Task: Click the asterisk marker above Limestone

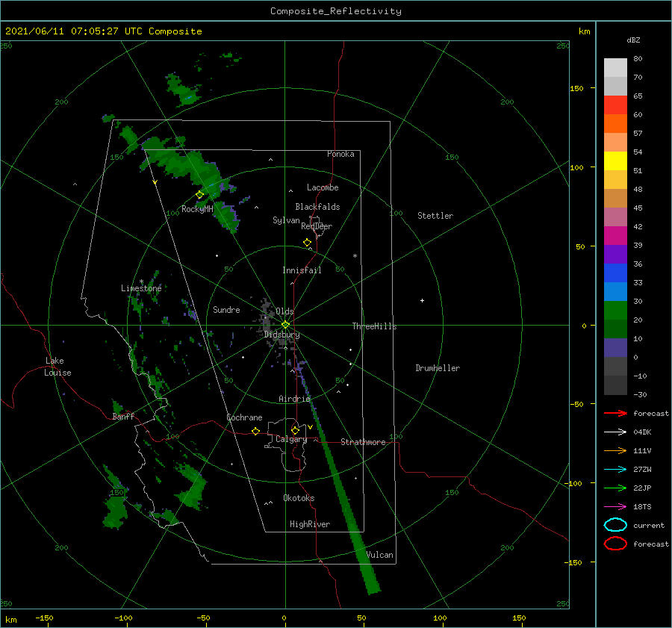Action: [x=141, y=282]
